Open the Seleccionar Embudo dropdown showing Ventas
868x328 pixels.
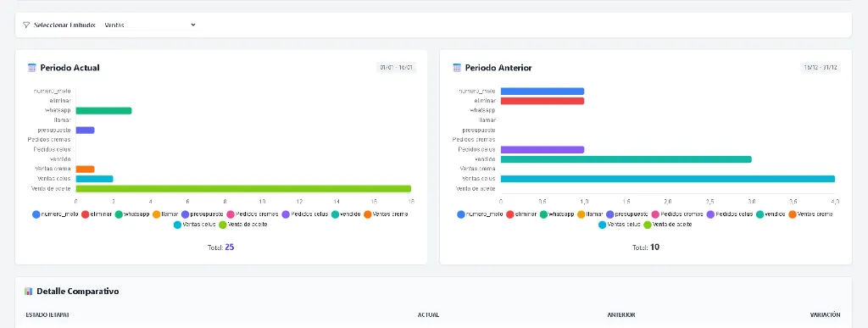pyautogui.click(x=150, y=25)
